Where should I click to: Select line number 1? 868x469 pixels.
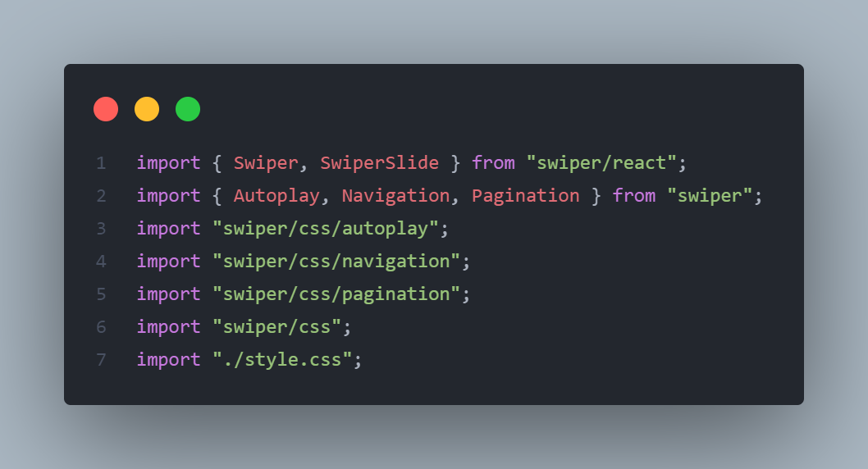coord(101,163)
